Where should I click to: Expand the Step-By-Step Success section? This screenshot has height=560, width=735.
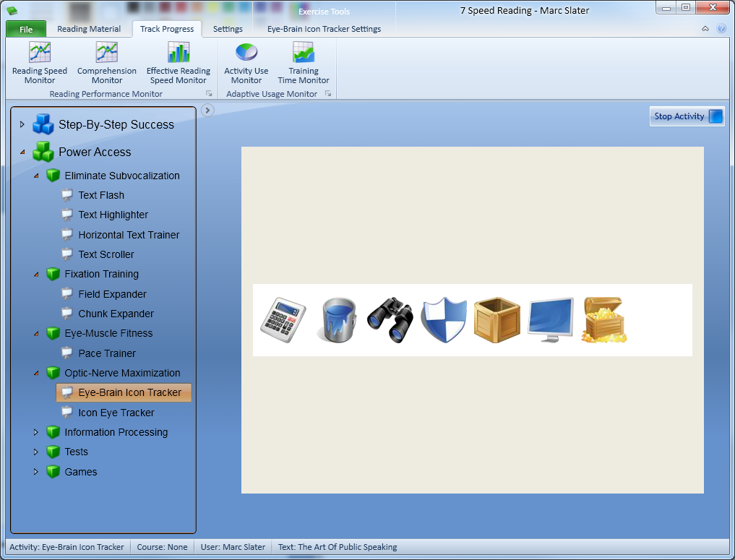[22, 124]
